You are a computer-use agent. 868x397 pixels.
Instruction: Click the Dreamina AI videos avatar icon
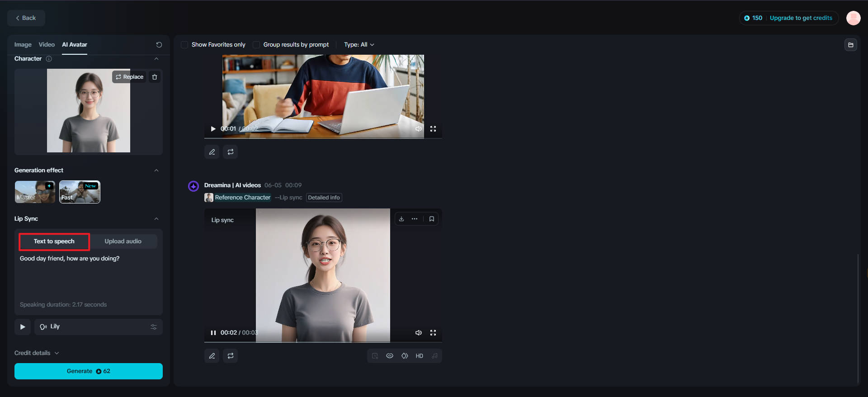click(x=193, y=186)
